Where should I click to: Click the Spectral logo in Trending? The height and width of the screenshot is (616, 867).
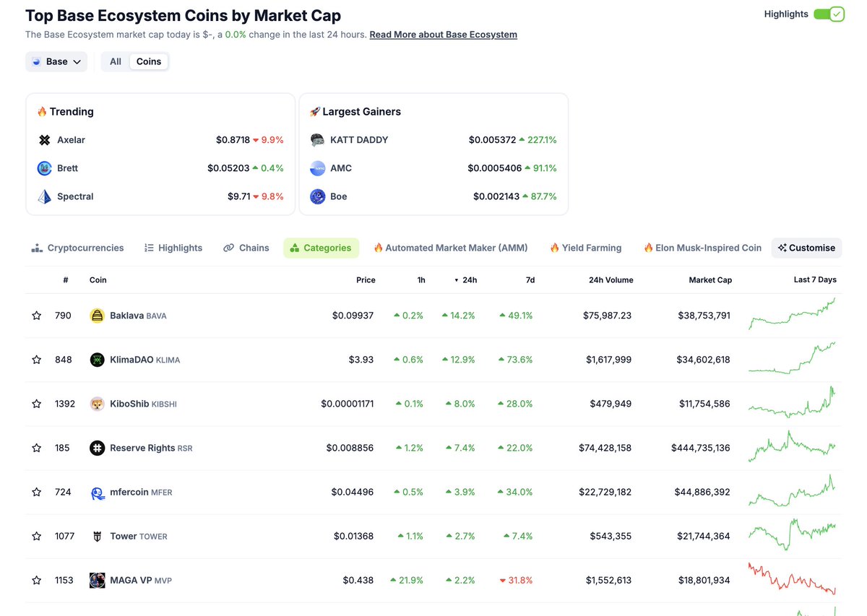pos(45,196)
